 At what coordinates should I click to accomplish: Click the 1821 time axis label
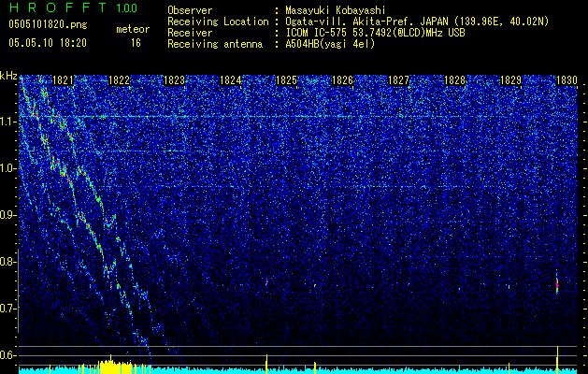click(63, 80)
